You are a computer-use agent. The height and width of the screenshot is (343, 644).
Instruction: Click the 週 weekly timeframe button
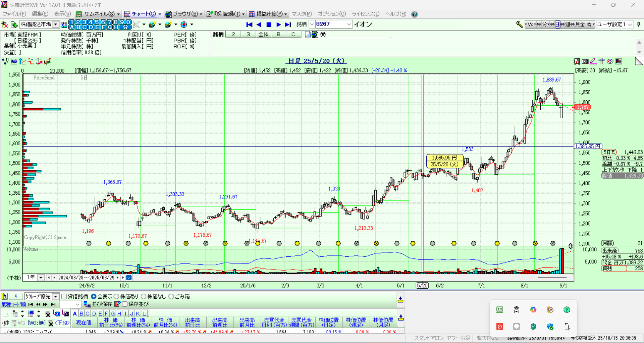click(568, 24)
